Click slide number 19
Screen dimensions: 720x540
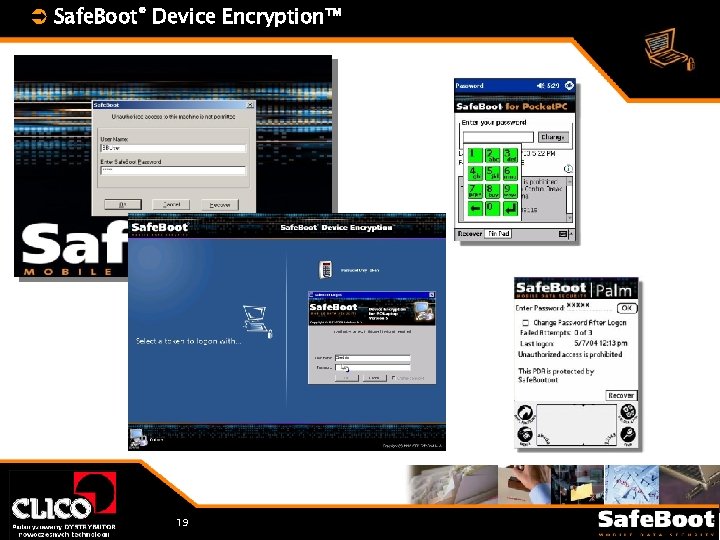182,522
